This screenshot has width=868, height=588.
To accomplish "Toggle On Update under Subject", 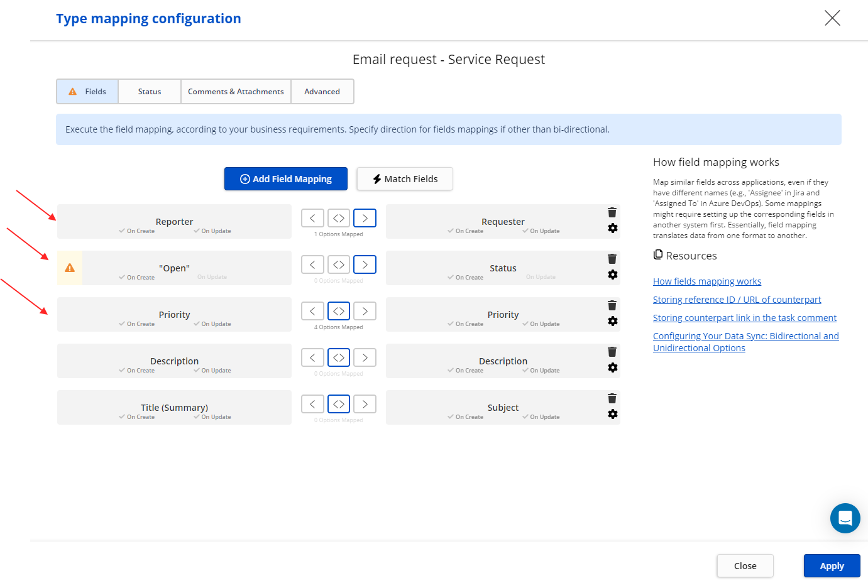I will point(541,417).
